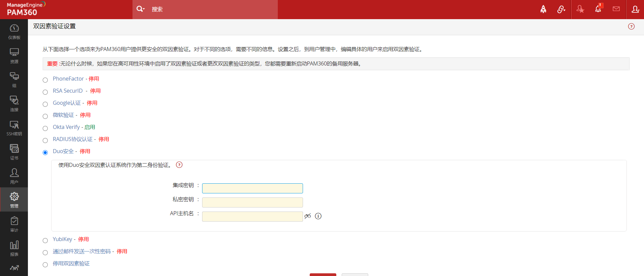Choose the 微软验证 radio option
The image size is (644, 276).
(45, 116)
